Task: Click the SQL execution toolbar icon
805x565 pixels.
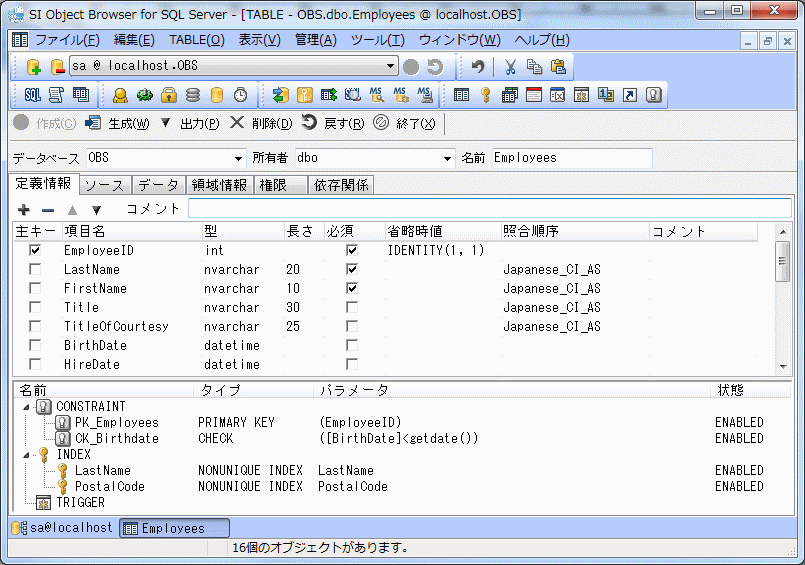Action: 32,95
